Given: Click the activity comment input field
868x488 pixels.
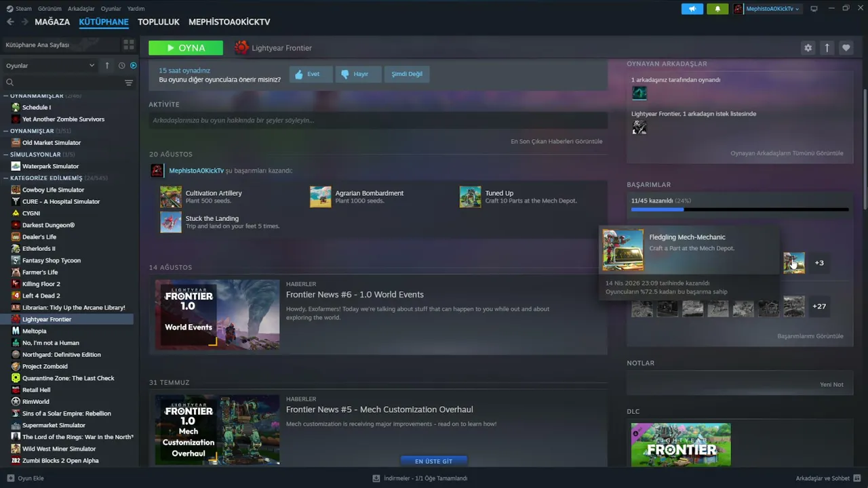Looking at the screenshot, I should click(378, 121).
